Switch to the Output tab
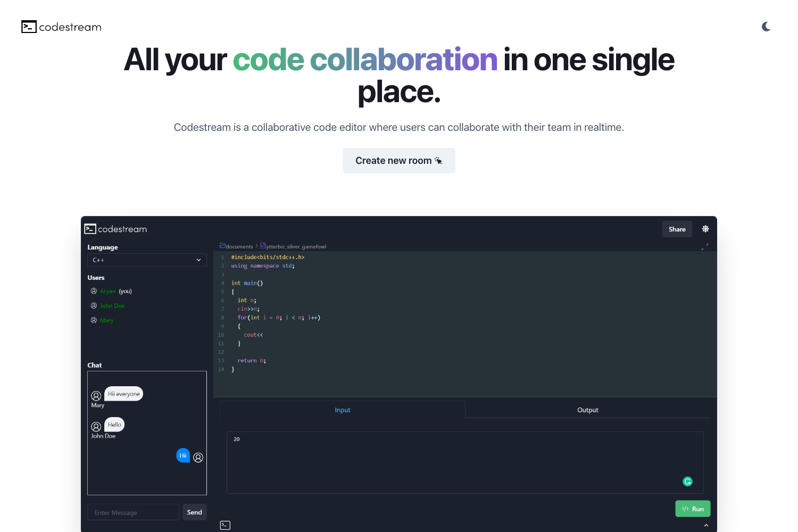This screenshot has width=798, height=532. tap(587, 410)
